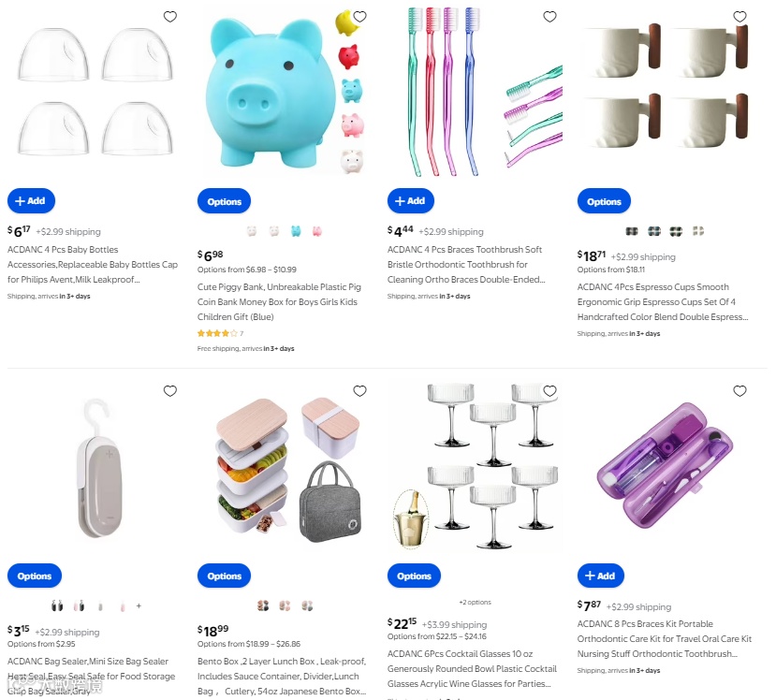Select the pink piggy bank color swatch

coord(317,231)
